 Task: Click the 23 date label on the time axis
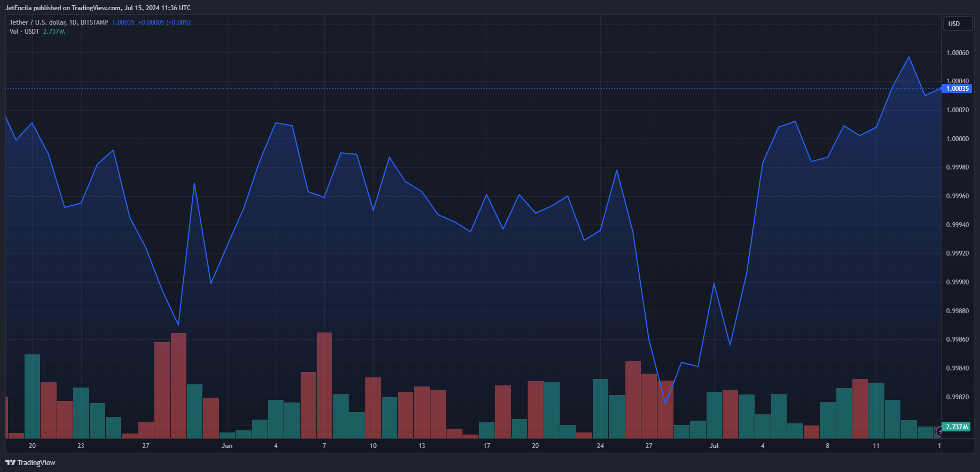[x=81, y=446]
